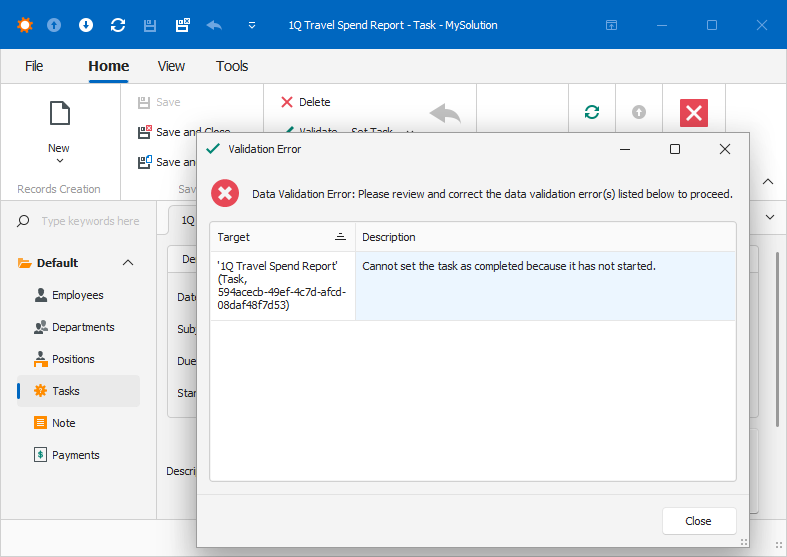Open the Positions navigation item

(78, 360)
